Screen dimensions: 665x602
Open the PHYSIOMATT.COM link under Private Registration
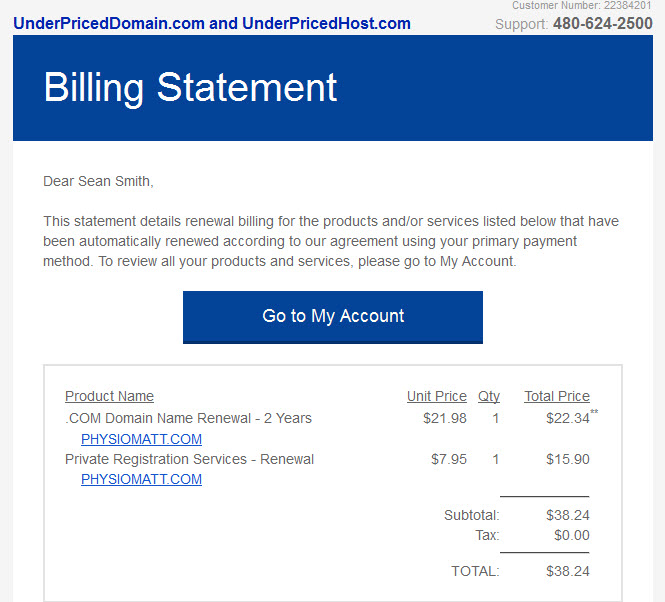(141, 479)
